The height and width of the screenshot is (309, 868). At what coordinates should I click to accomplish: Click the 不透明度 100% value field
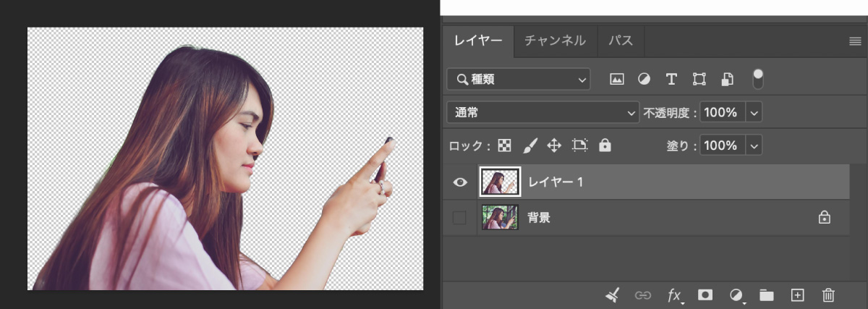[x=721, y=113]
